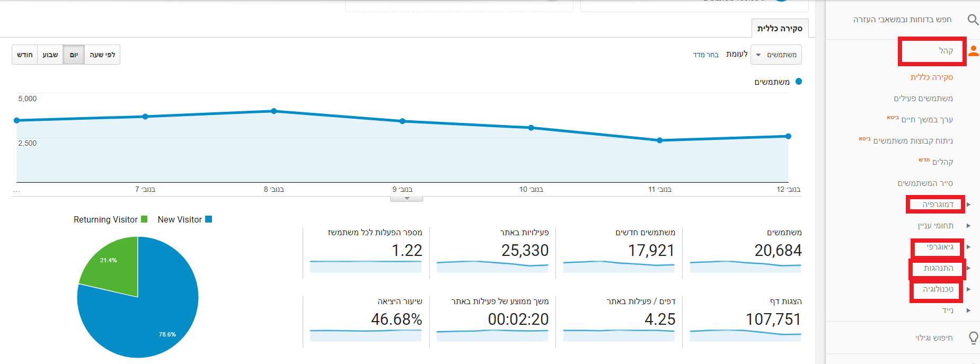Click the blue משתמשים legend dot
The width and height of the screenshot is (980, 364).
(799, 82)
